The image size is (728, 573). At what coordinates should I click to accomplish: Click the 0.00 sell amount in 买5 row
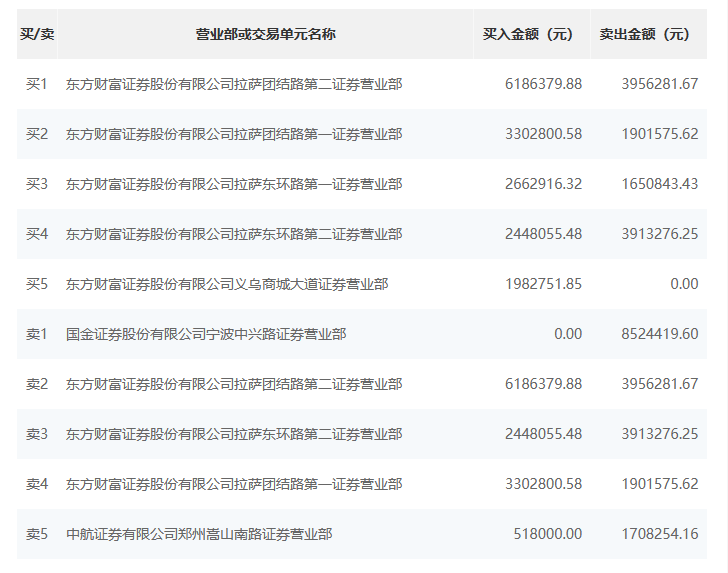(684, 284)
